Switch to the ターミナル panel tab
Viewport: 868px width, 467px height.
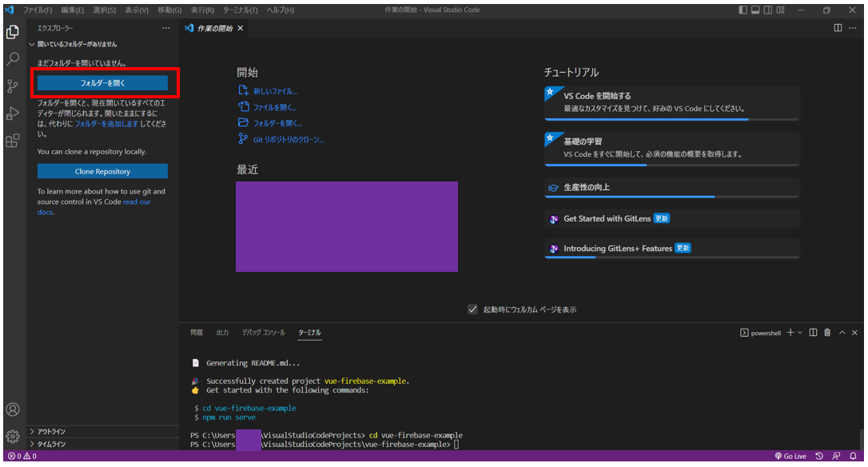(x=309, y=333)
